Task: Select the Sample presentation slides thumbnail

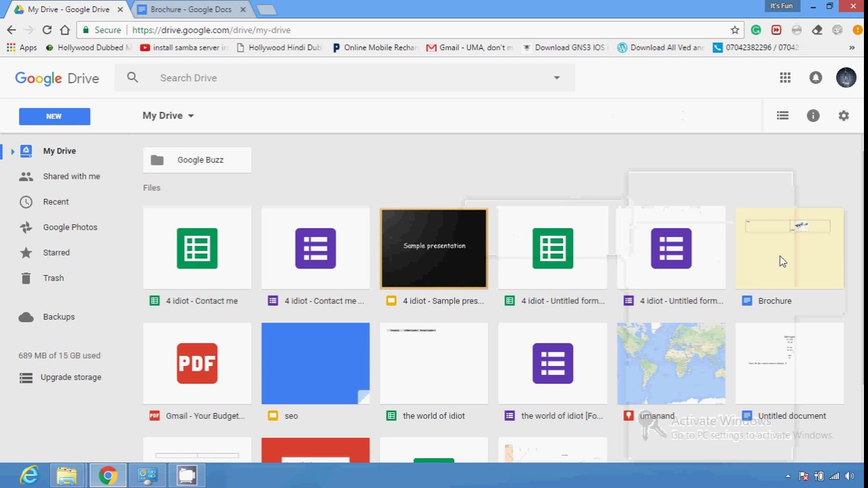Action: 434,248
